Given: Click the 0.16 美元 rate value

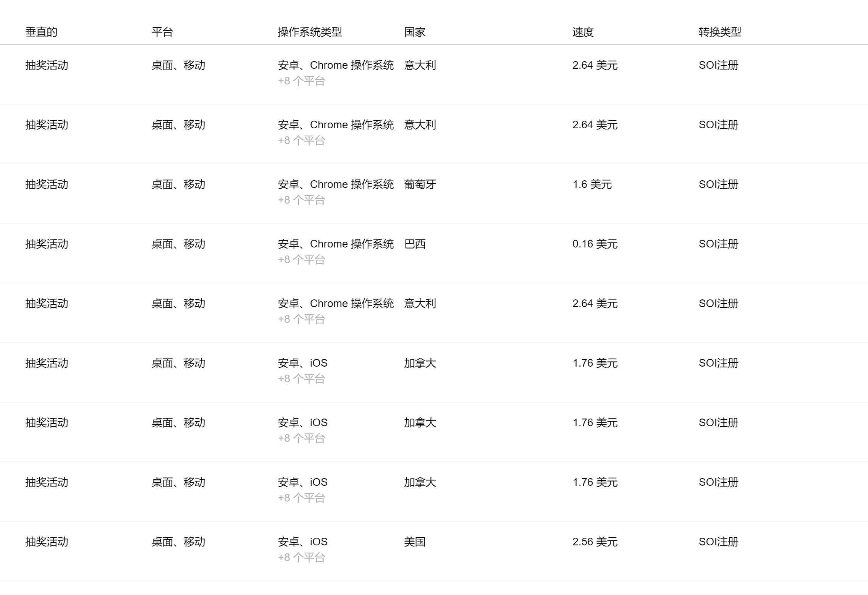Looking at the screenshot, I should pyautogui.click(x=595, y=244).
